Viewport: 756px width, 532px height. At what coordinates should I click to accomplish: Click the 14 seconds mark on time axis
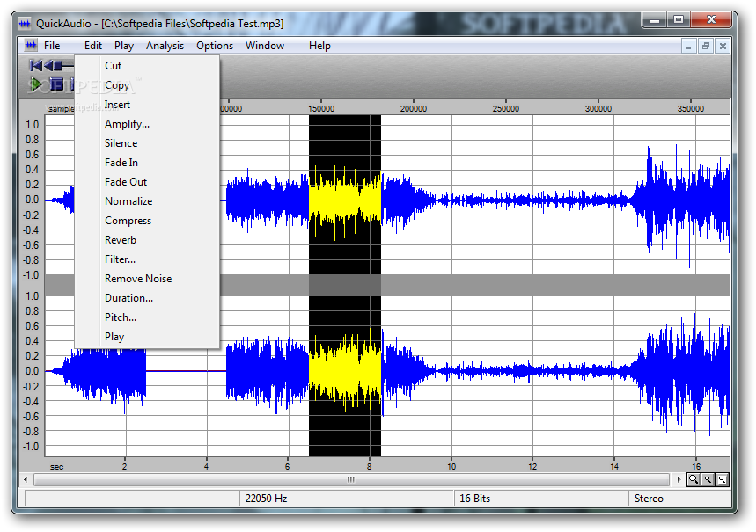[613, 466]
